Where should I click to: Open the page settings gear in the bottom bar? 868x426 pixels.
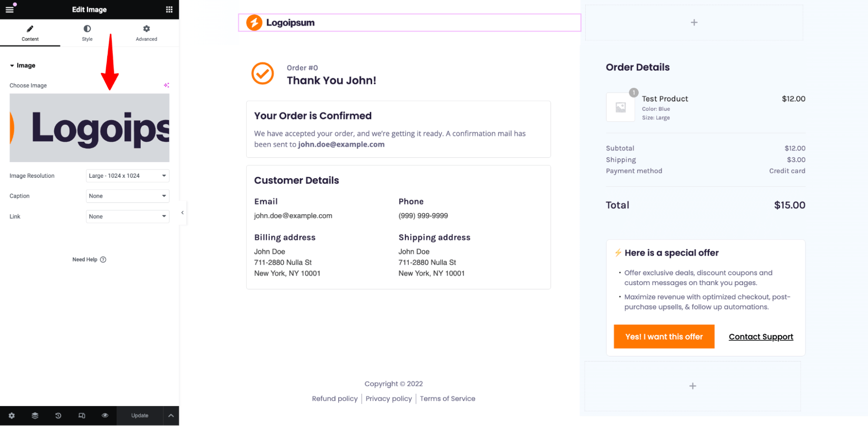pyautogui.click(x=12, y=416)
